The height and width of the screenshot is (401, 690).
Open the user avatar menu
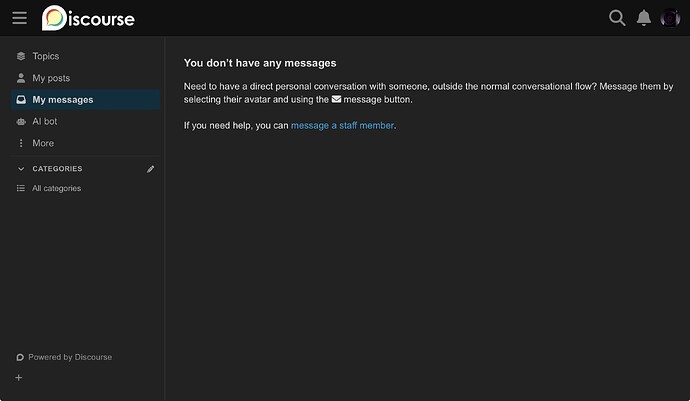[670, 18]
